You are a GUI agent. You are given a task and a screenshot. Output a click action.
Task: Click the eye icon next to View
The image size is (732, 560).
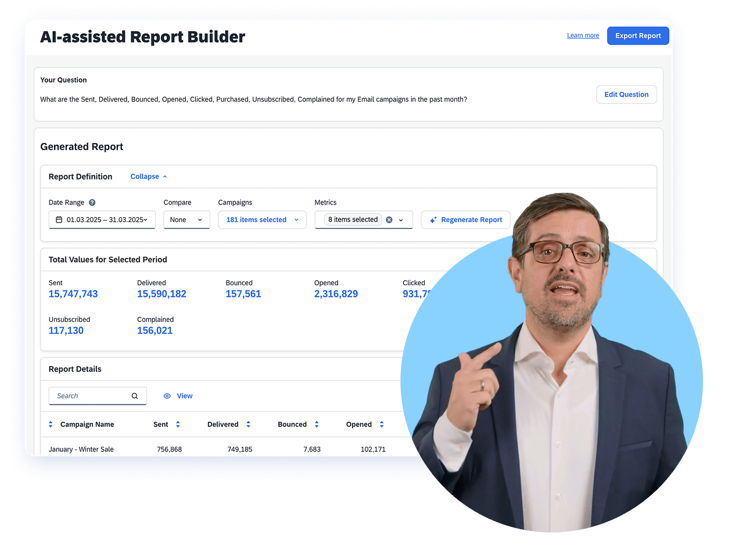167,396
